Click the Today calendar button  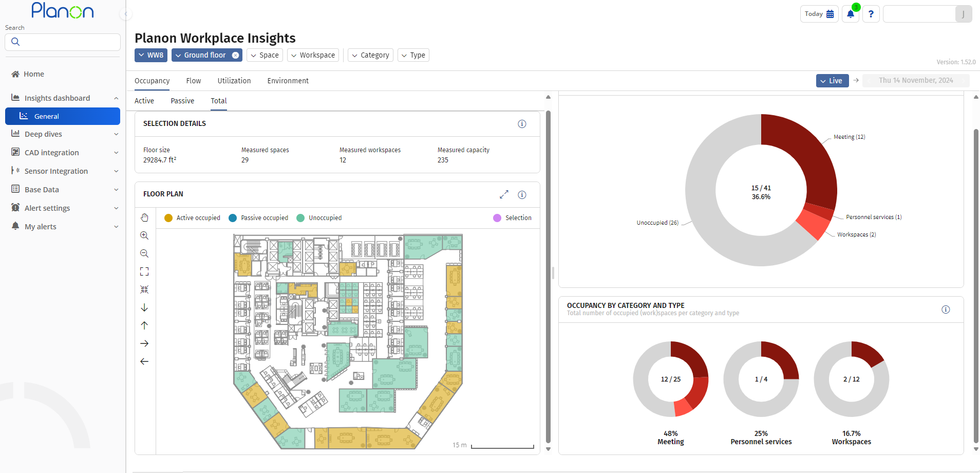[819, 14]
